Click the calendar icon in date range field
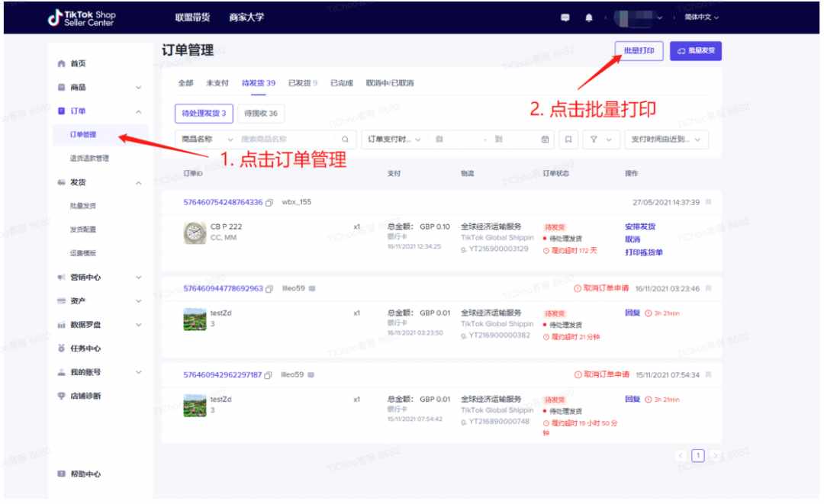Image resolution: width=824 pixels, height=504 pixels. click(x=545, y=139)
